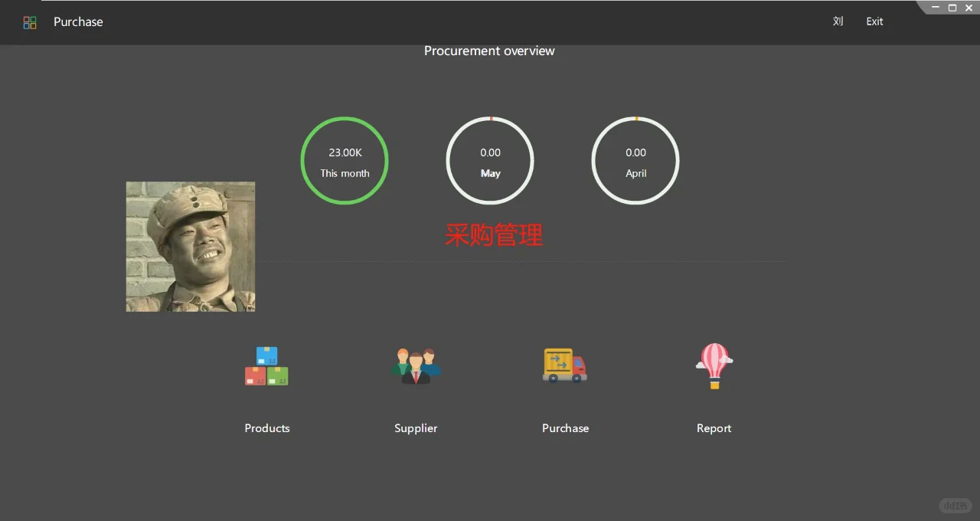Select the Supplier people icon
Screen dimensions: 980x521
click(x=416, y=366)
